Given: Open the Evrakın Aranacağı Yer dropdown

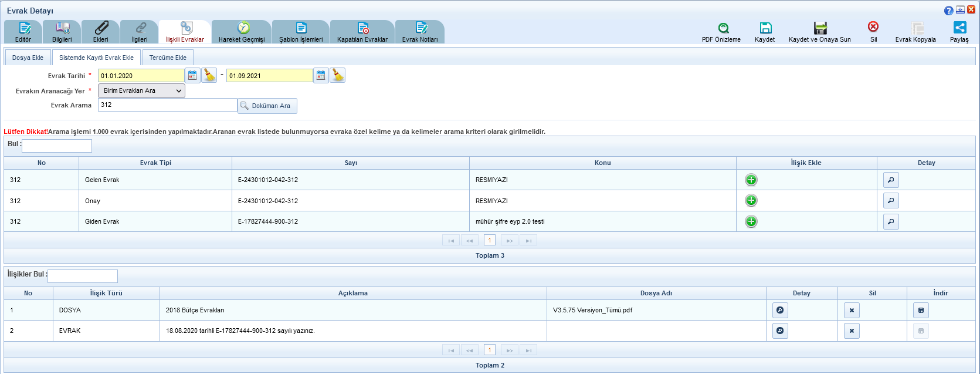Looking at the screenshot, I should click(x=141, y=90).
